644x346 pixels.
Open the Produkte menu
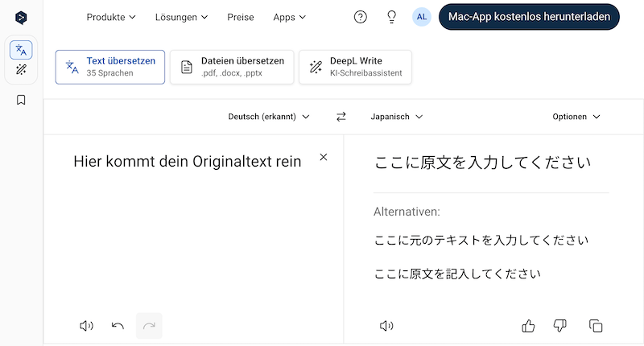(x=111, y=17)
